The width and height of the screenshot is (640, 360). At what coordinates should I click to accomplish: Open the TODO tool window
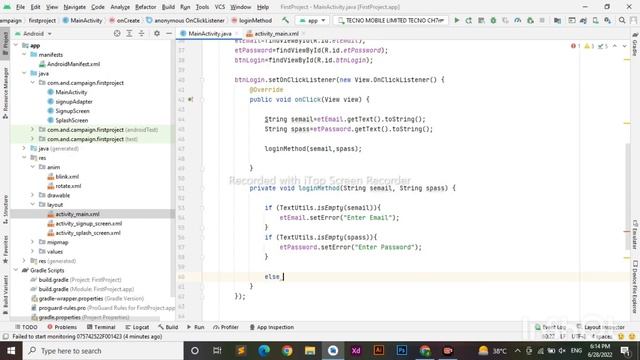pos(26,327)
